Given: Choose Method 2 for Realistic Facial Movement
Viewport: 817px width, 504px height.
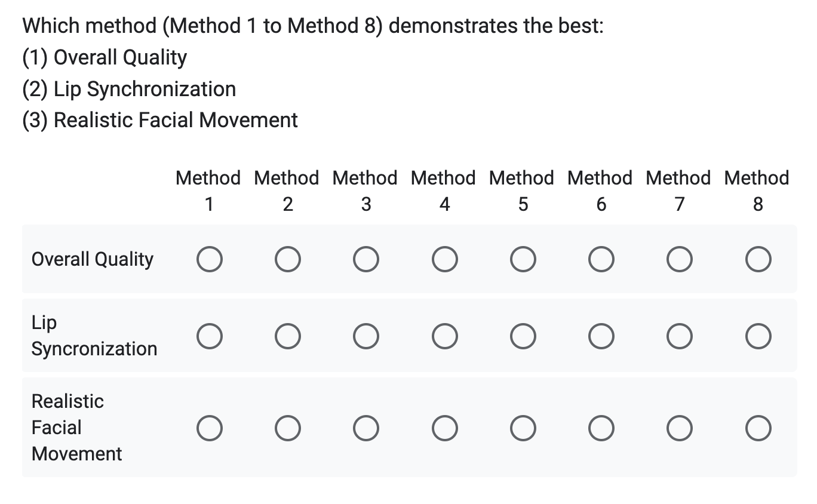Looking at the screenshot, I should (287, 428).
